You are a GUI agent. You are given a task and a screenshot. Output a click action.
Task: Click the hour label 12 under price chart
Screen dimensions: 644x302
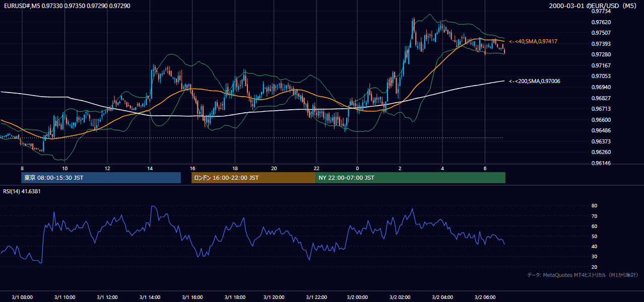(x=107, y=168)
